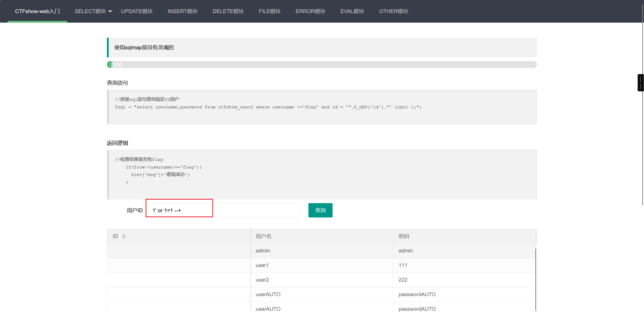Expand the SELECT模块 dropdown arrow
644x312 pixels.
click(x=110, y=12)
